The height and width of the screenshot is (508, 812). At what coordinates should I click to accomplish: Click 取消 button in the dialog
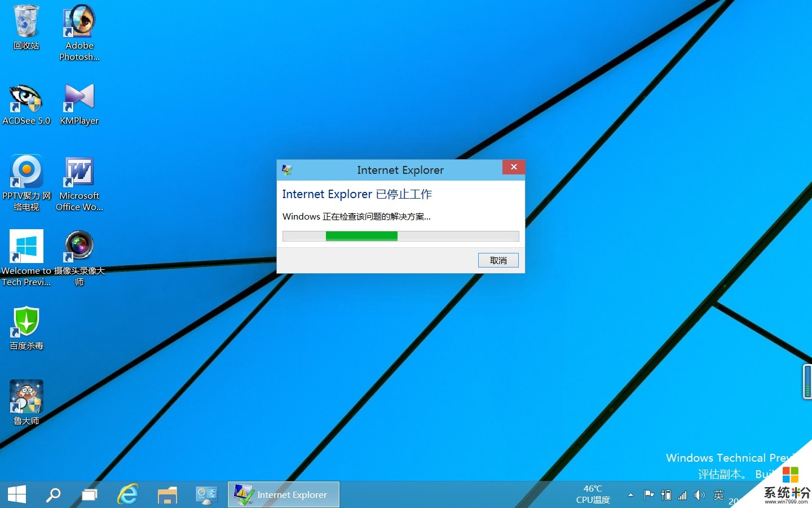[x=498, y=260]
